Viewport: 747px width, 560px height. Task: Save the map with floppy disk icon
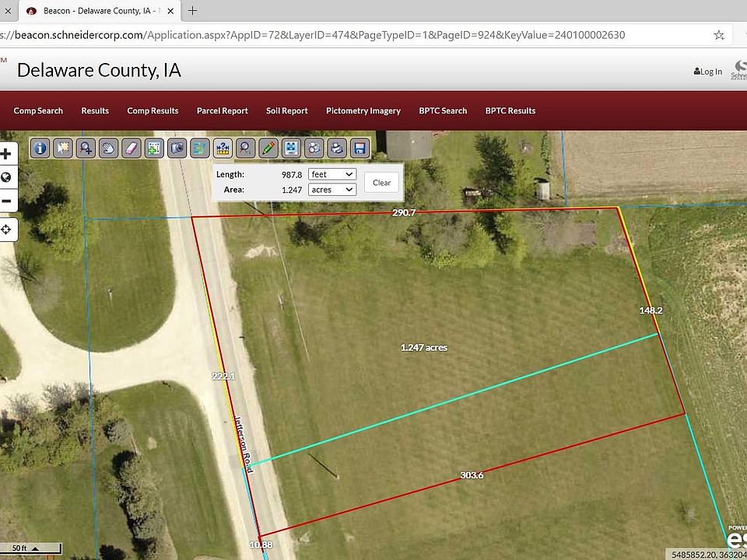[360, 148]
